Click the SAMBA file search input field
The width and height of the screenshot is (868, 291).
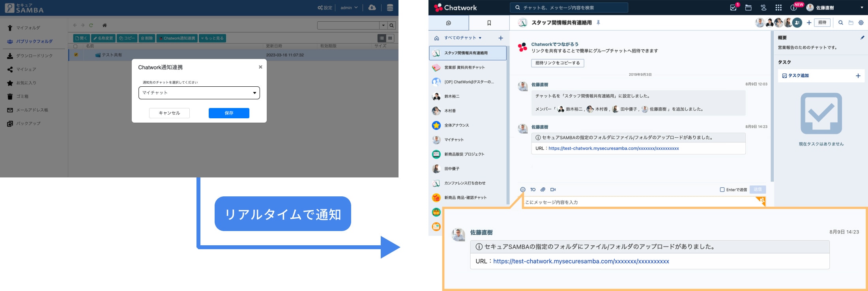(x=348, y=25)
